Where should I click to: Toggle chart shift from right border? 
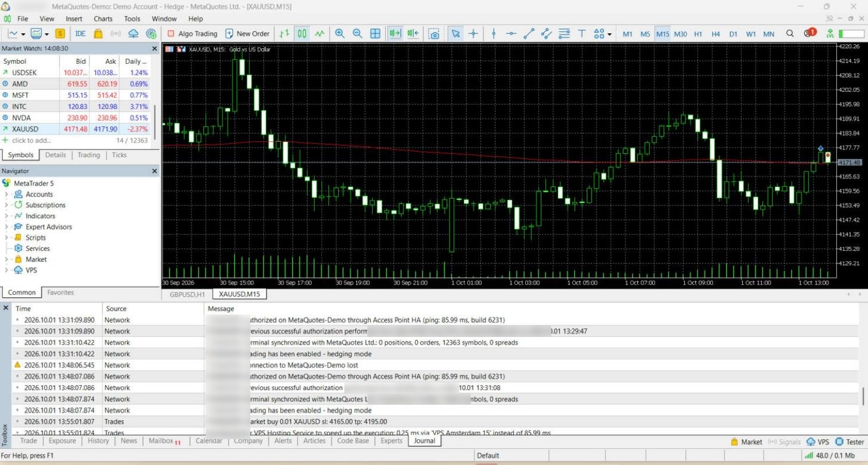(413, 33)
